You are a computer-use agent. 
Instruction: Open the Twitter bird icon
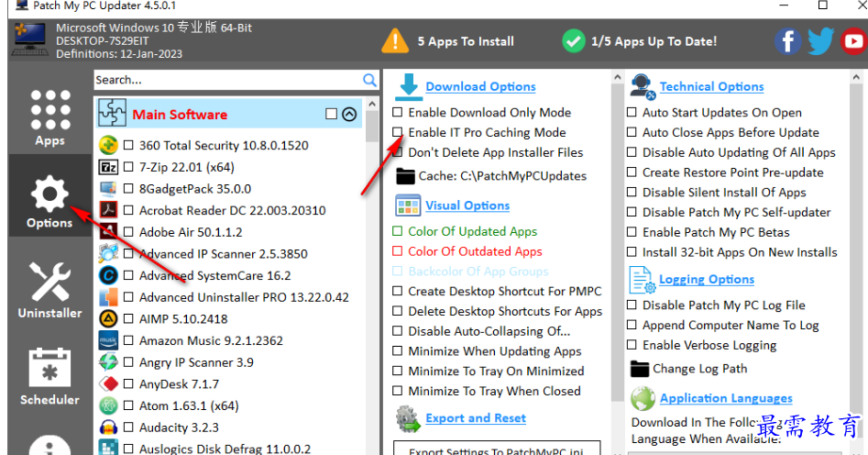(x=820, y=41)
